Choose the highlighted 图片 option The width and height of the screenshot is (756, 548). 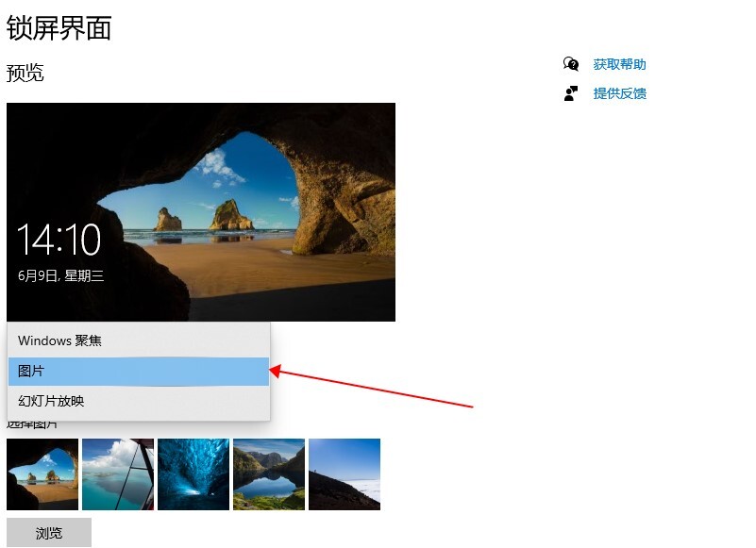(x=139, y=371)
